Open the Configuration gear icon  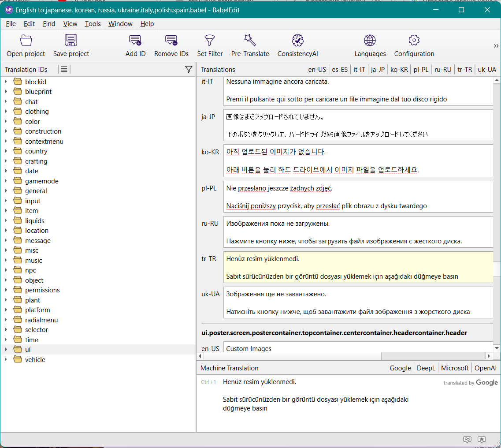click(414, 41)
